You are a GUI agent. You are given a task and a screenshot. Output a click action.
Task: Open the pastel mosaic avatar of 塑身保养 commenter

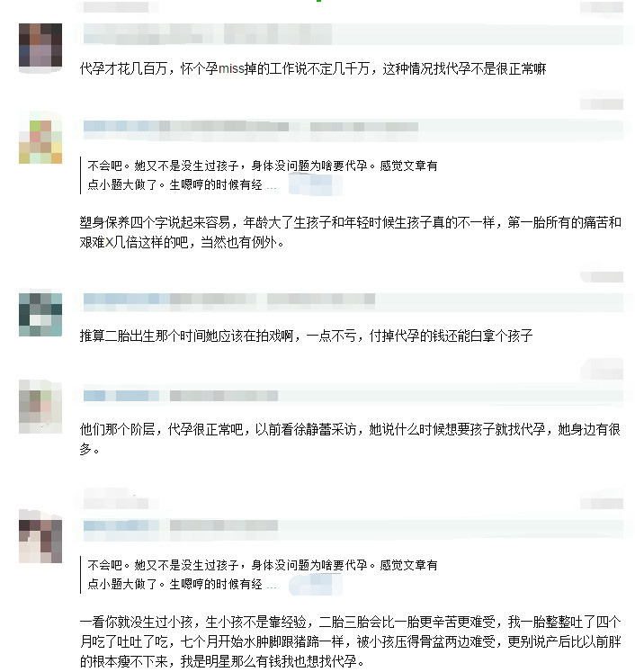pyautogui.click(x=40, y=142)
